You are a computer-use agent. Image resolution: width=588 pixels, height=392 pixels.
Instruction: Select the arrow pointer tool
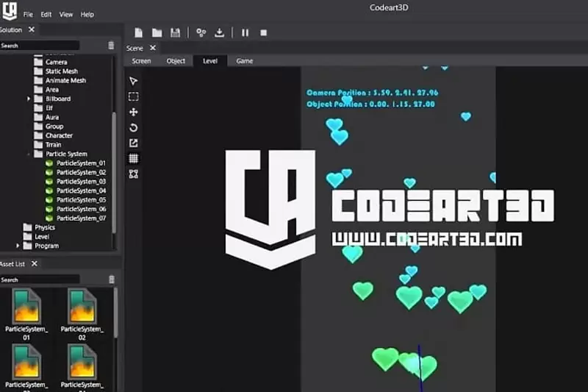134,81
